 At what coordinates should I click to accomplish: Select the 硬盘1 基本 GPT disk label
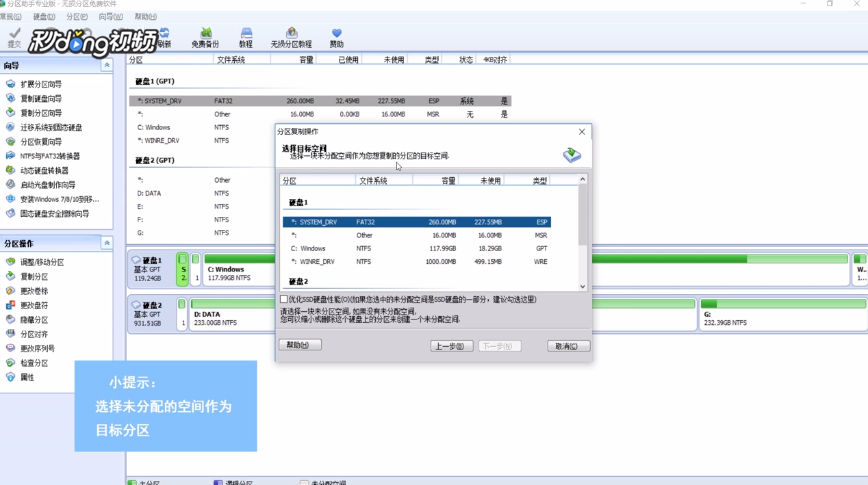pyautogui.click(x=151, y=269)
